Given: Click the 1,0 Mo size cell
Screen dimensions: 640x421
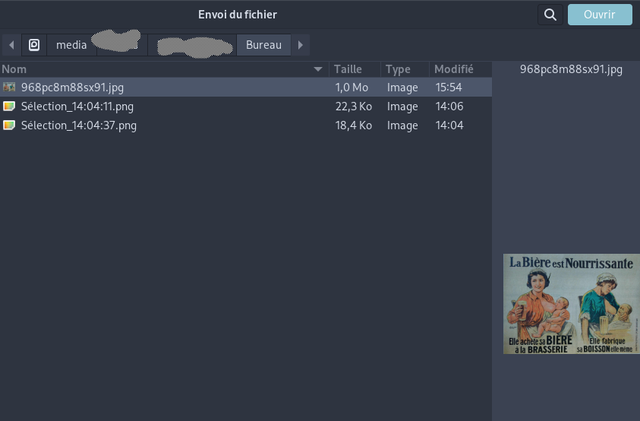Looking at the screenshot, I should pyautogui.click(x=351, y=87).
